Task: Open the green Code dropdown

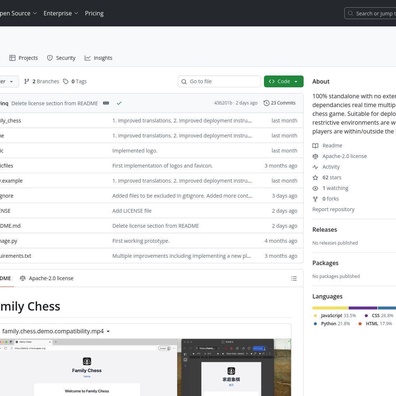Action: pyautogui.click(x=284, y=81)
